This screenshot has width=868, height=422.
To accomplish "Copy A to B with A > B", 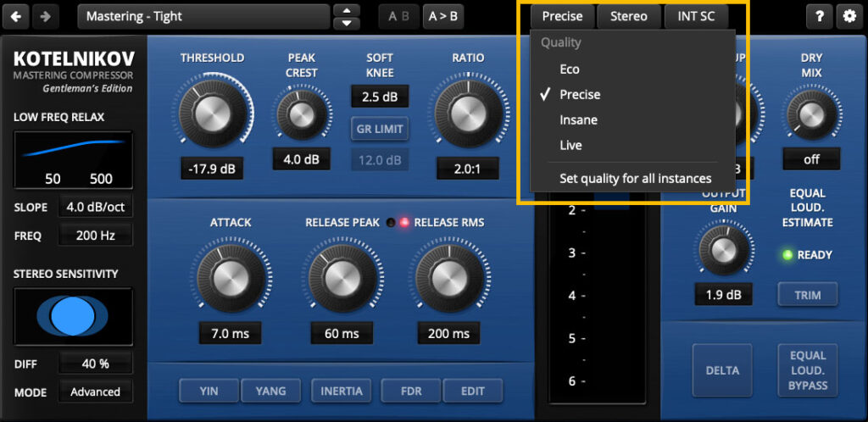I will [442, 17].
